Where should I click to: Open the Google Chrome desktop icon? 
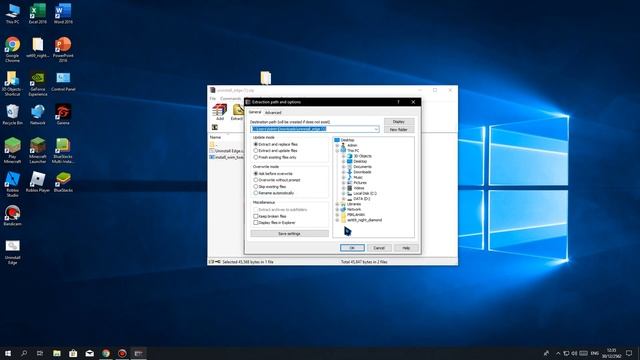pos(12,49)
